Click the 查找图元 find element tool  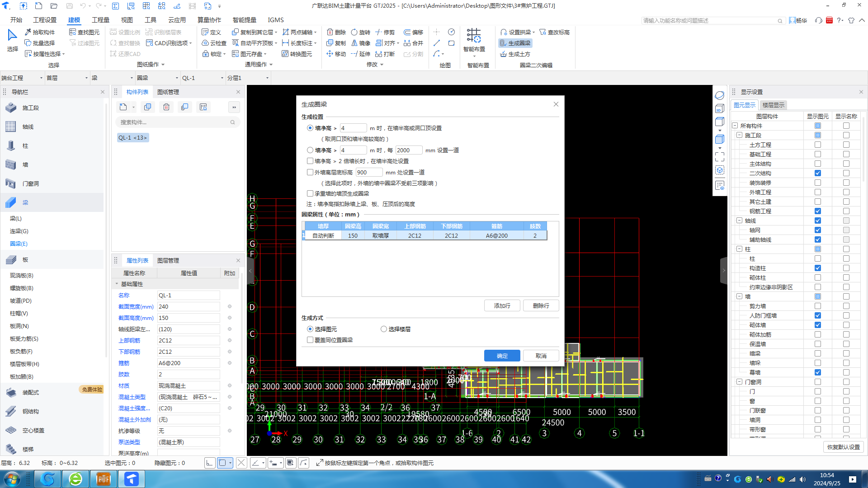point(85,32)
